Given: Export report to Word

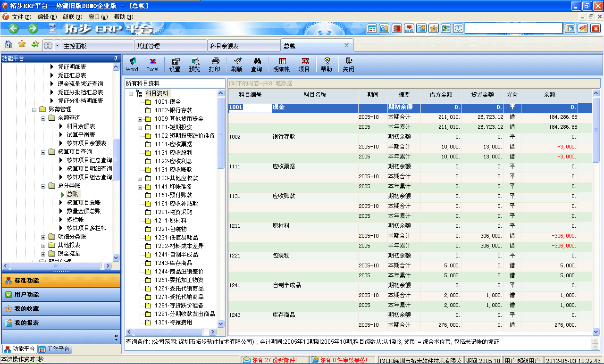Looking at the screenshot, I should tap(132, 64).
